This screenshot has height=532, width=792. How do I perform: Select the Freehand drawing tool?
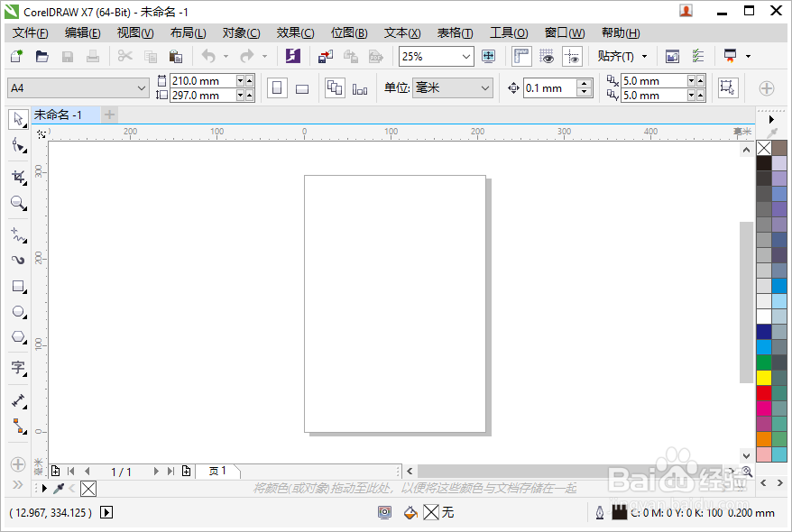[18, 234]
